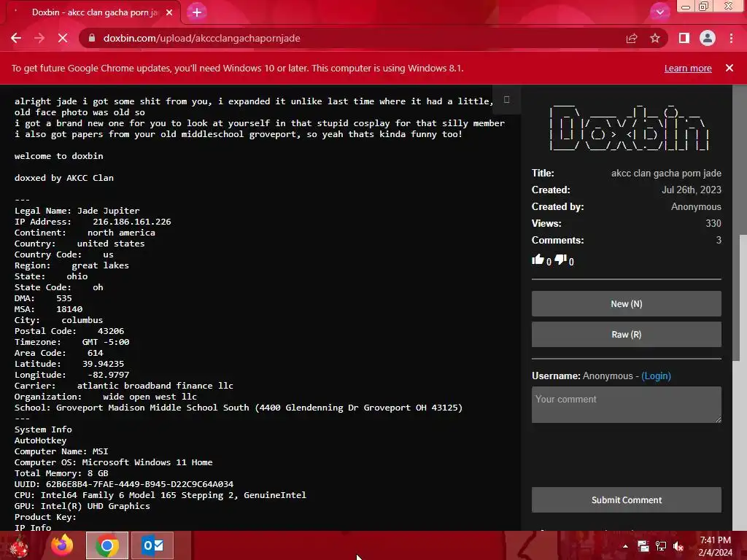Click the Doxbin ASCII logo

629,128
